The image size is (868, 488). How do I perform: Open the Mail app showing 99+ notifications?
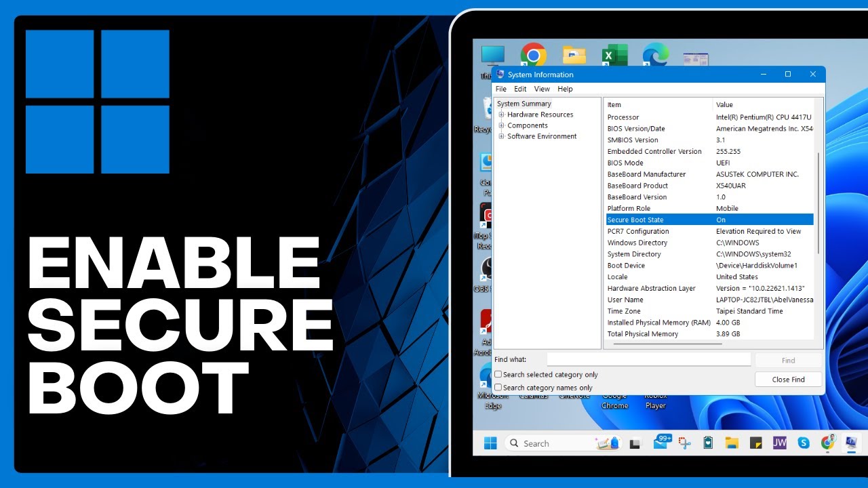pos(663,443)
